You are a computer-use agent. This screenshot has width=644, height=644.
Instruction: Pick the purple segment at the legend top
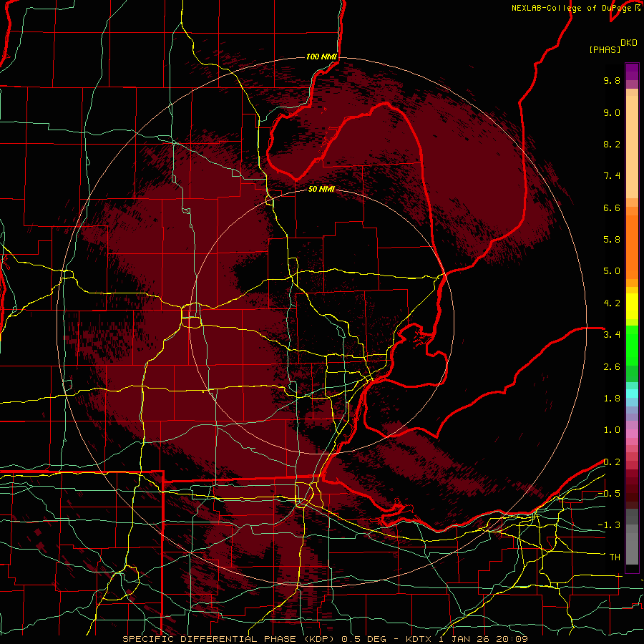point(632,72)
